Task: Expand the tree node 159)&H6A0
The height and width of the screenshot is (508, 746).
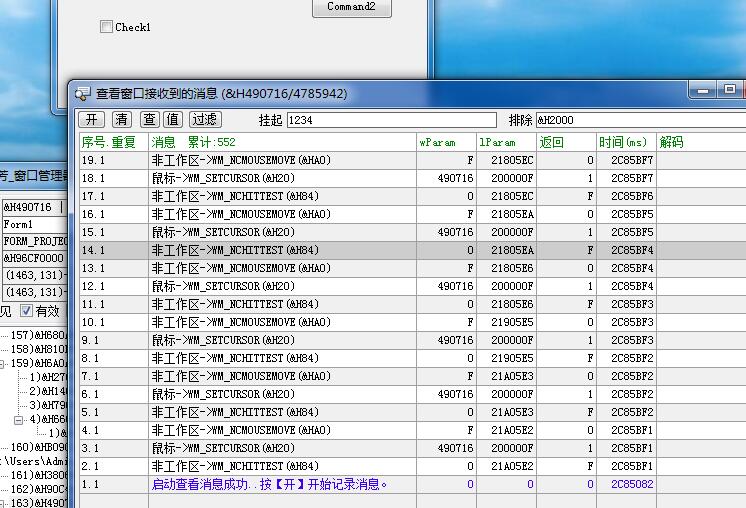Action: point(1,364)
